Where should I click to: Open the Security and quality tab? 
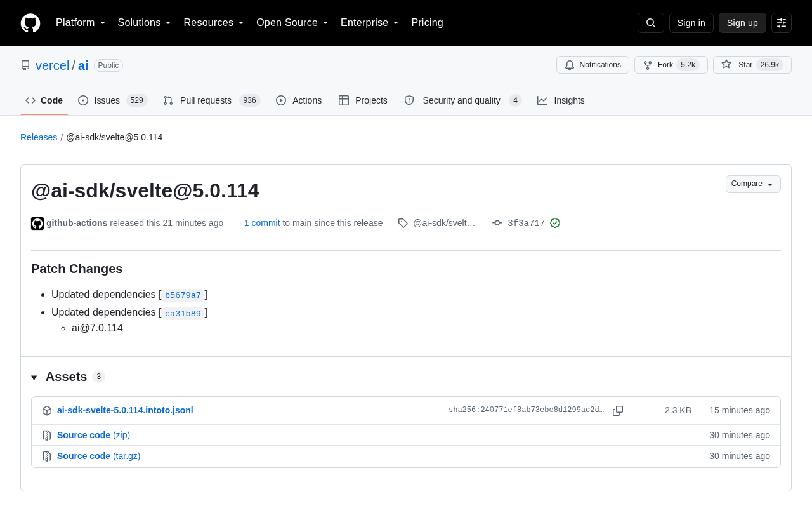click(462, 100)
